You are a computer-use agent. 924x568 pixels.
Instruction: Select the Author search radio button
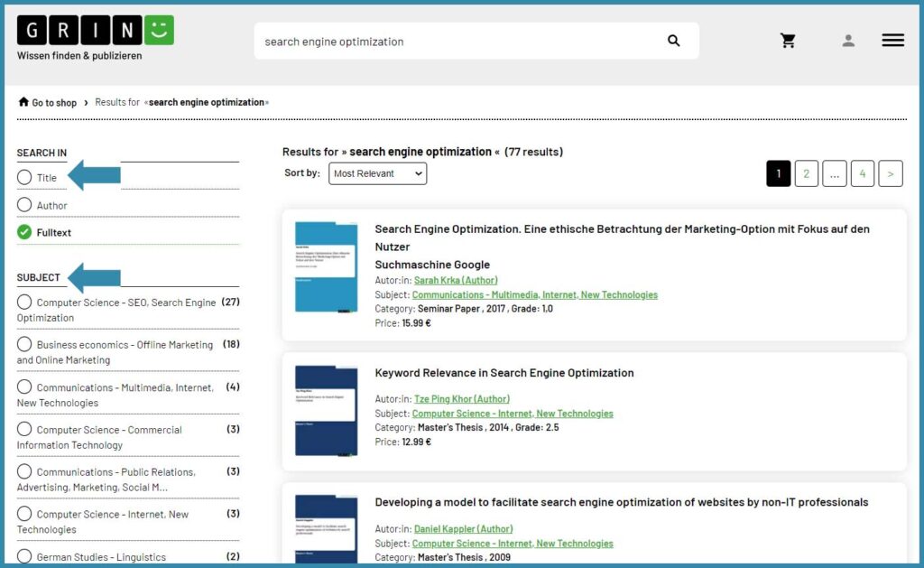tap(24, 205)
